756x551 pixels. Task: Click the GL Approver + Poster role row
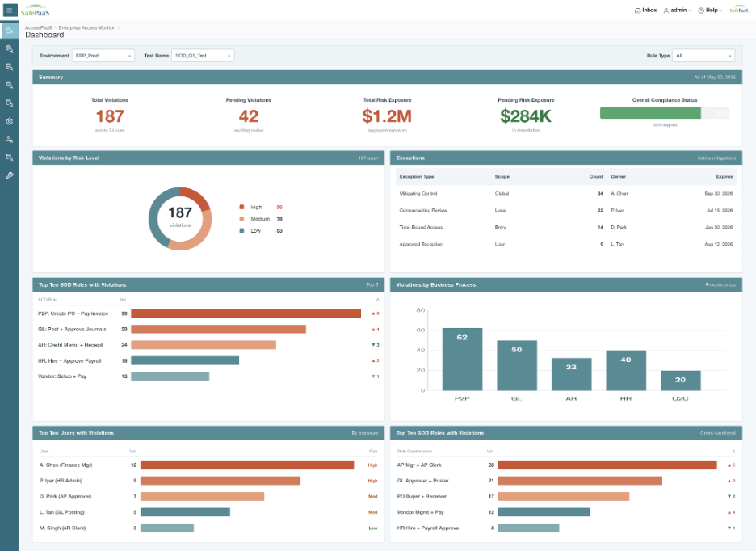[566, 481]
